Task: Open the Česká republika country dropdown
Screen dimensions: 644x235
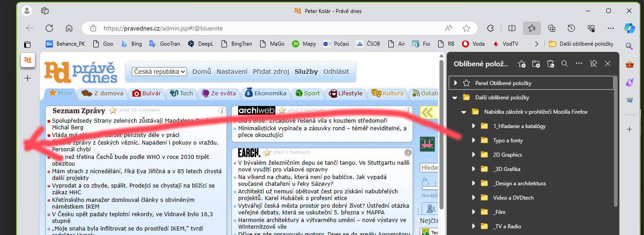Action: tap(159, 72)
